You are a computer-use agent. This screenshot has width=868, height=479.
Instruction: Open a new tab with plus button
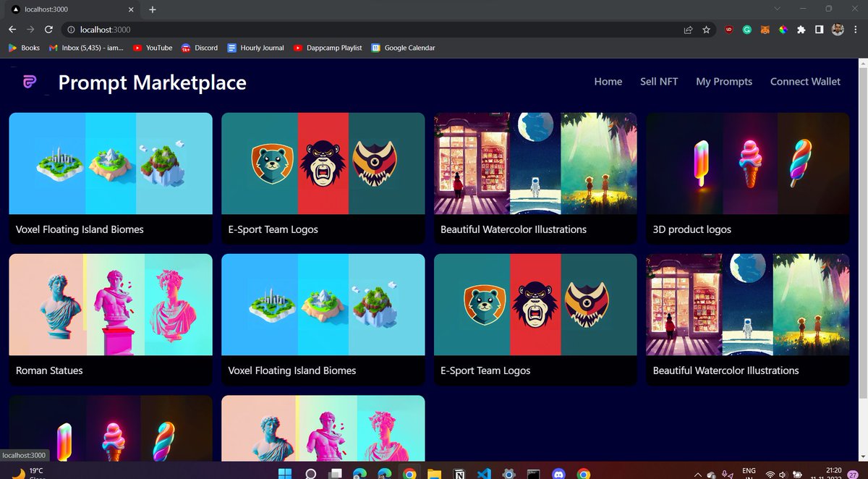(153, 9)
